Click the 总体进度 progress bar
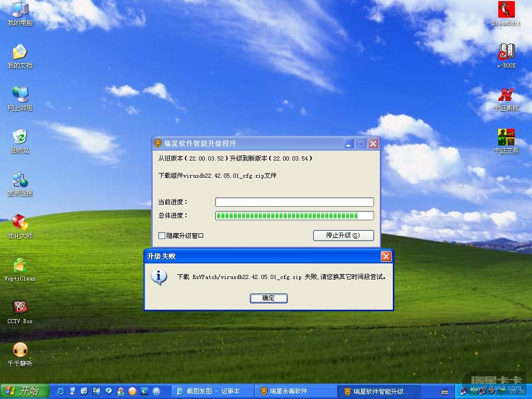 coord(295,216)
